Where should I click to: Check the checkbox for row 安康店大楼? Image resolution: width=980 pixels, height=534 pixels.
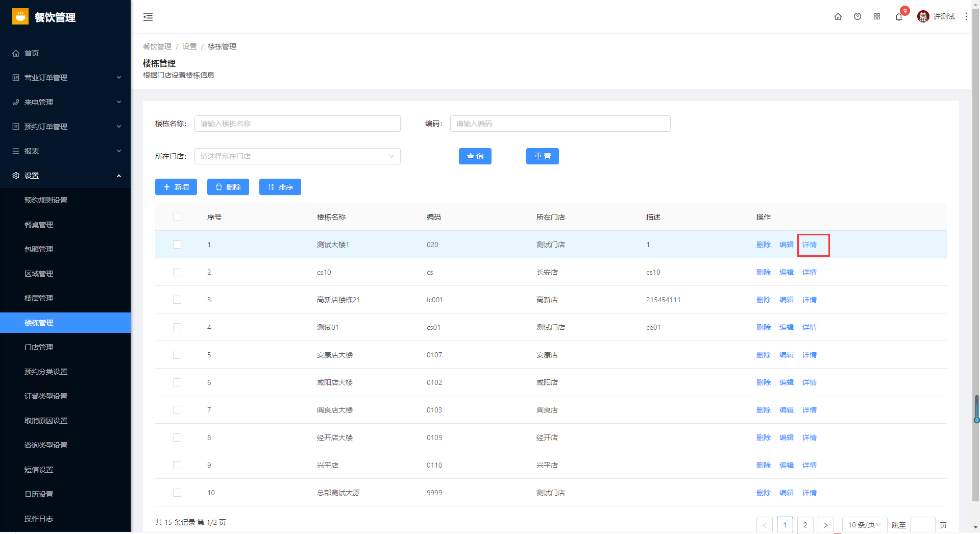pyautogui.click(x=177, y=355)
